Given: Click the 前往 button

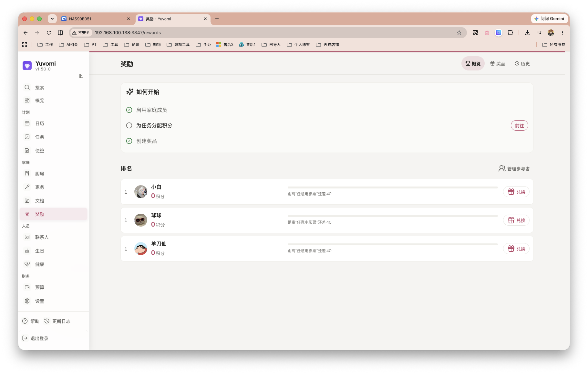Looking at the screenshot, I should [519, 126].
